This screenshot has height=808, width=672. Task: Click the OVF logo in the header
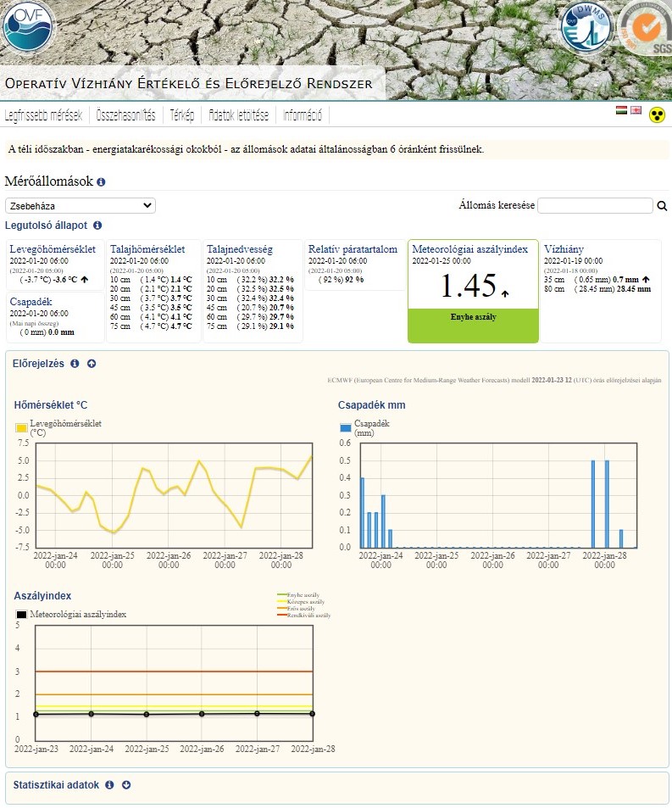tap(28, 25)
